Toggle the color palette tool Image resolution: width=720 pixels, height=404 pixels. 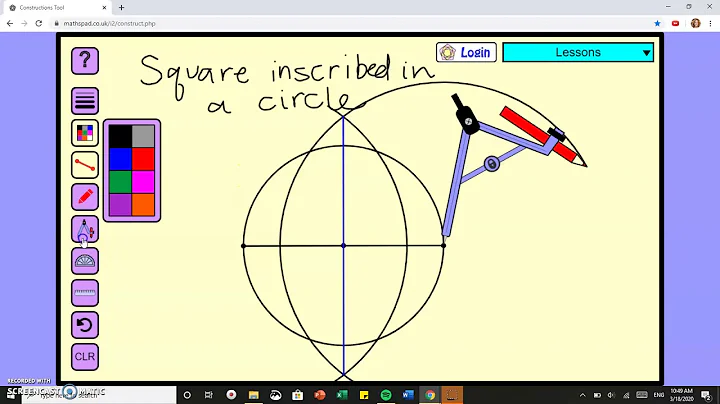point(85,133)
